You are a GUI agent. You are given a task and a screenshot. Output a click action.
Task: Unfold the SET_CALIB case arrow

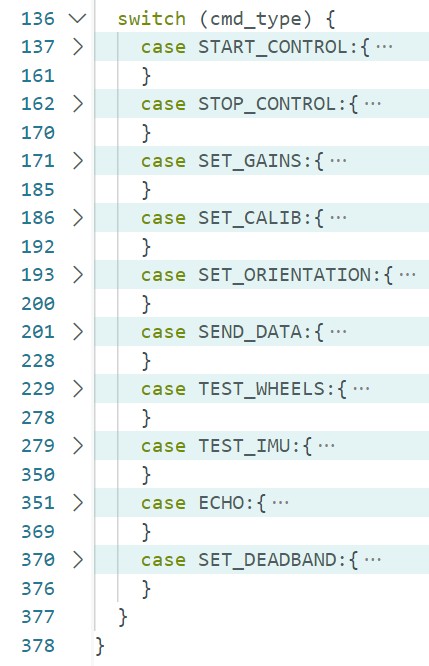pos(78,217)
